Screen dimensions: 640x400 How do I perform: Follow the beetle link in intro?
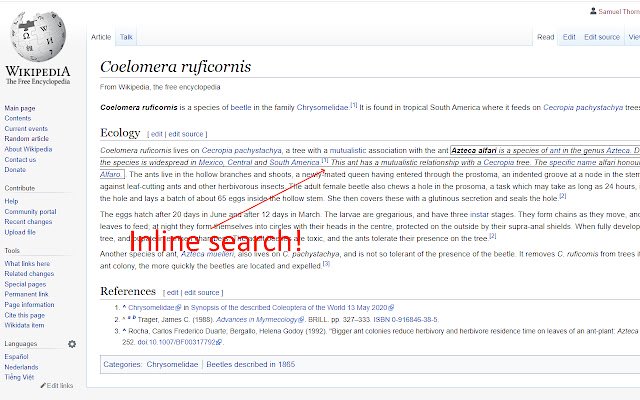click(241, 108)
